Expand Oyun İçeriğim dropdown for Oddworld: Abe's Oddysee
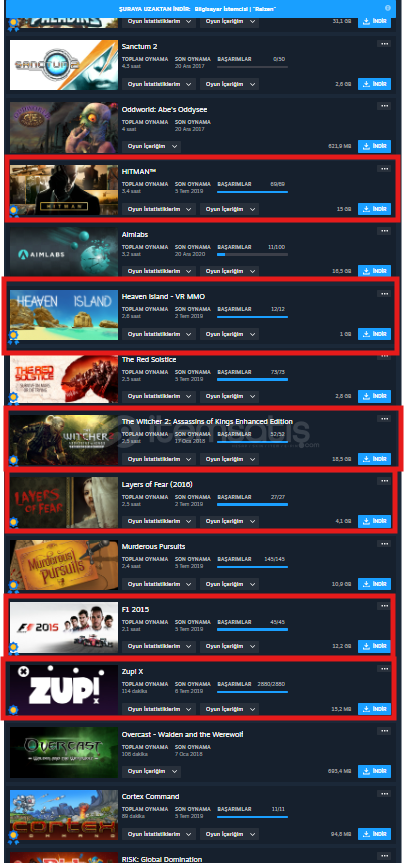The width and height of the screenshot is (404, 863). point(151,146)
